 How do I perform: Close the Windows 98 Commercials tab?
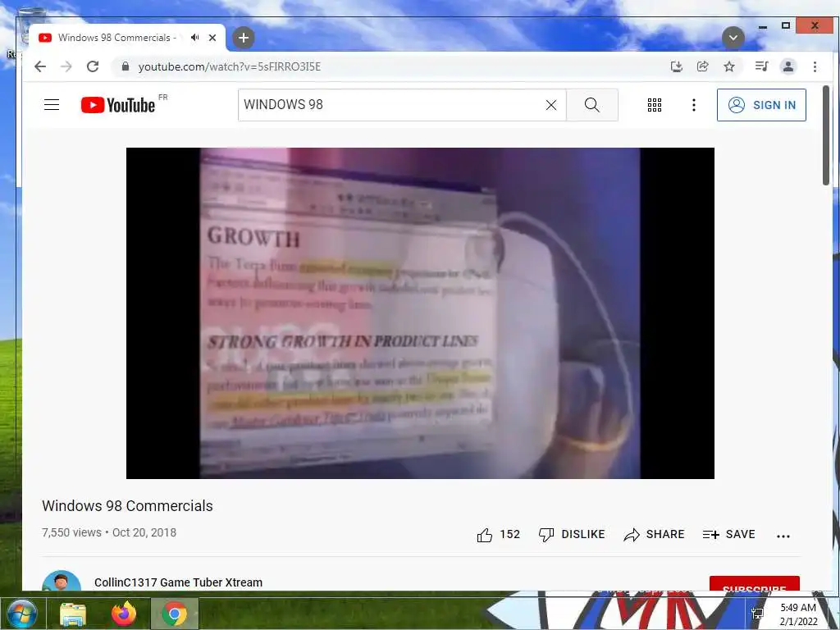[212, 38]
